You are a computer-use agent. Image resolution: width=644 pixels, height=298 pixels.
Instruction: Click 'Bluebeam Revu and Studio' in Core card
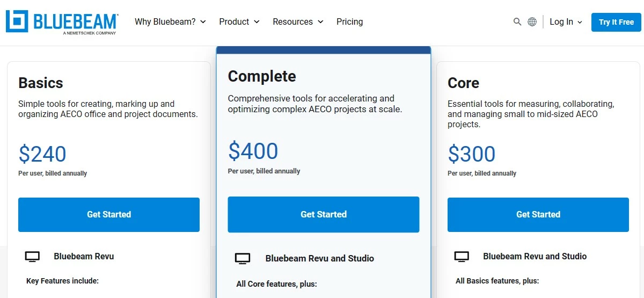point(535,257)
